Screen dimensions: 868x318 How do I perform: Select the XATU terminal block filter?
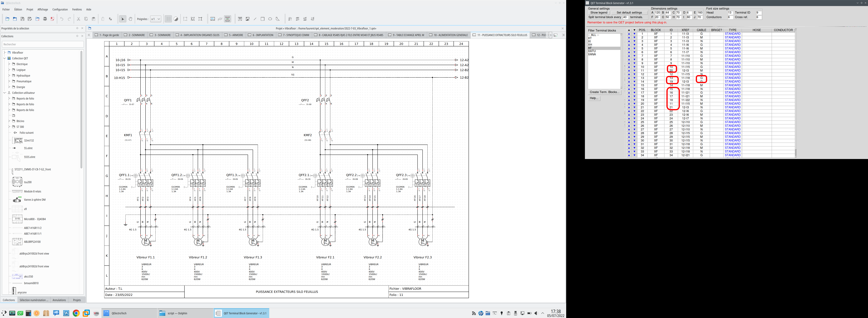592,51
